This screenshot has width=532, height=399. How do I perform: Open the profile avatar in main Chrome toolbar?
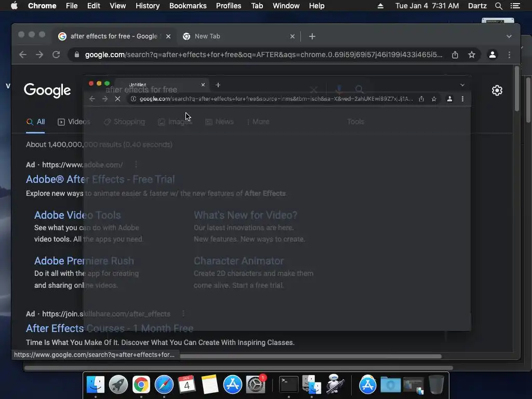click(493, 55)
